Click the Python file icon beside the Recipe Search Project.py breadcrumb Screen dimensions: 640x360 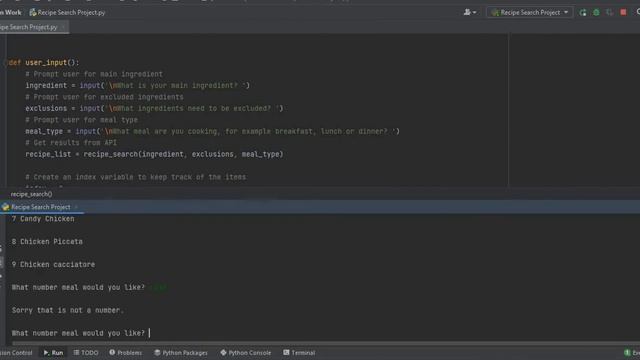pyautogui.click(x=33, y=13)
